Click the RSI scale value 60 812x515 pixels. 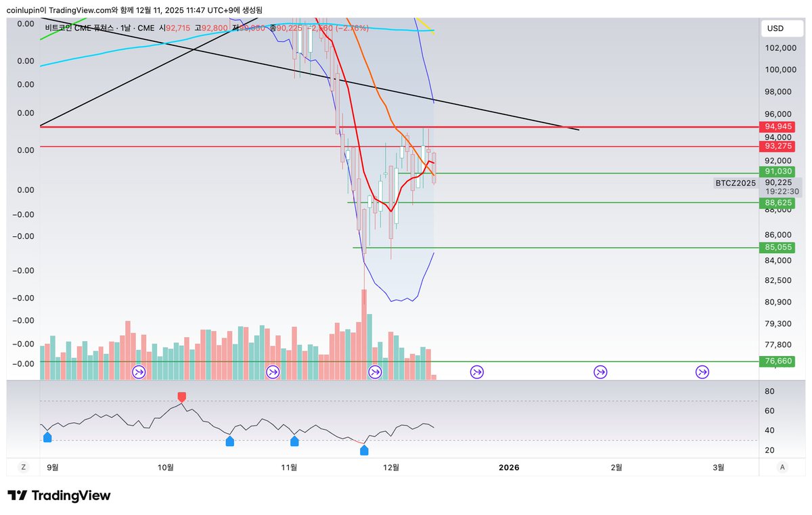[x=769, y=411]
